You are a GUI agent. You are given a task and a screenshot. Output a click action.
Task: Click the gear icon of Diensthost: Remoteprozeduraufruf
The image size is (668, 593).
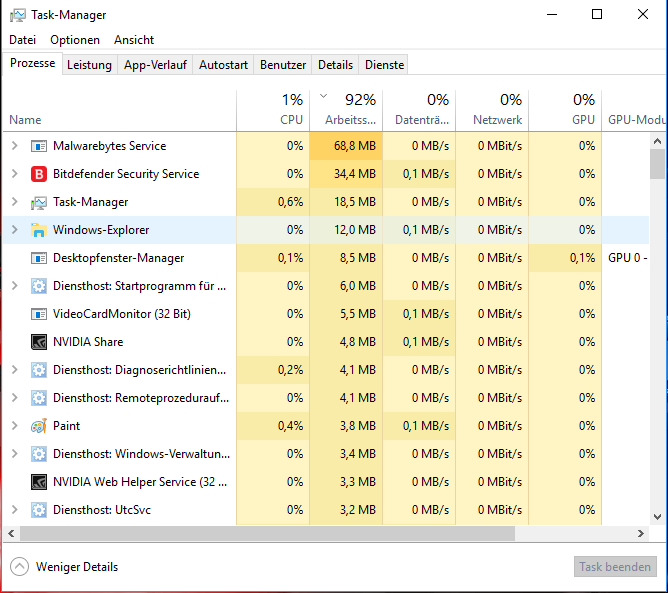click(39, 398)
